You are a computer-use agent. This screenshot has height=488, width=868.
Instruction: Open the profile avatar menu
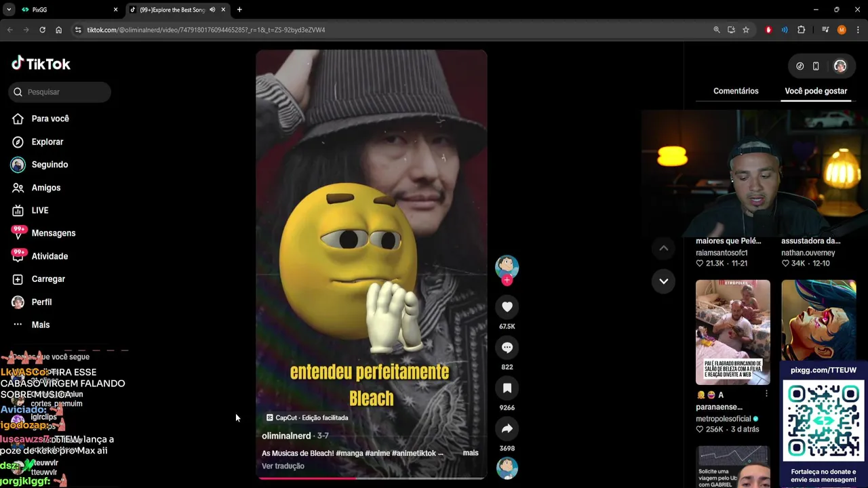pyautogui.click(x=840, y=66)
